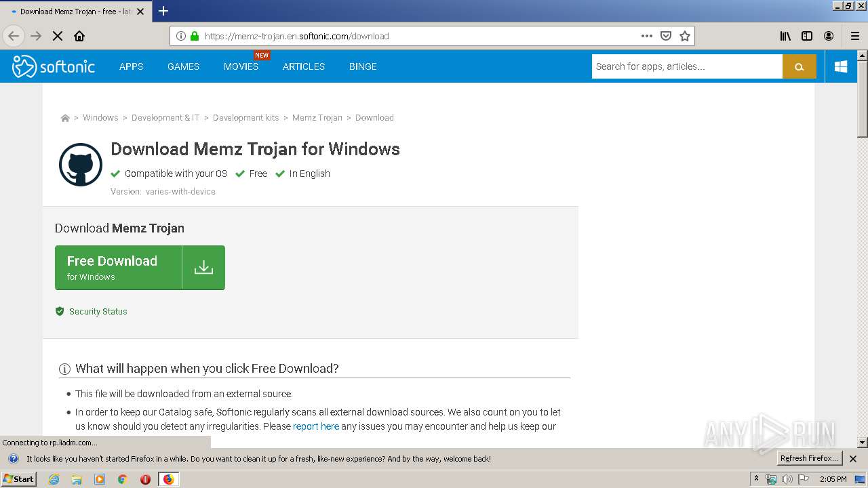Viewport: 868px width, 488px height.
Task: Click the Refresh Firefox button
Action: tap(810, 459)
